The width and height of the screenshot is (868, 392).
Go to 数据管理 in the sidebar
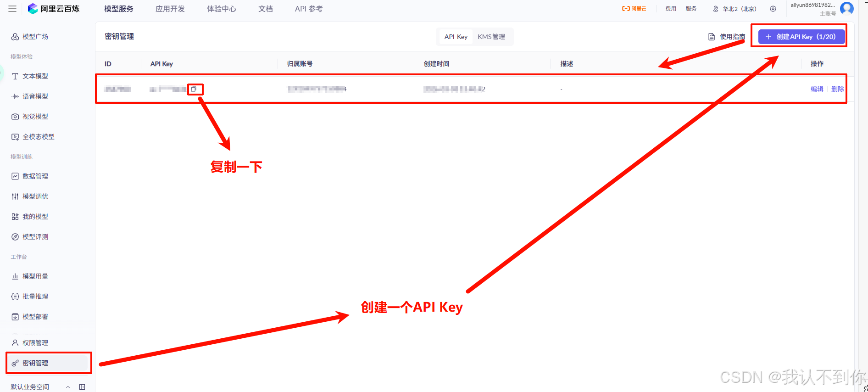30,176
